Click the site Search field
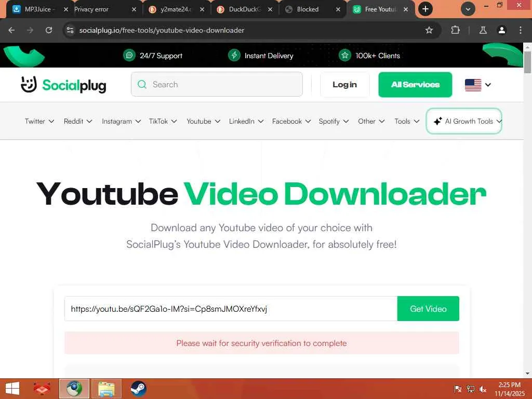 [217, 84]
